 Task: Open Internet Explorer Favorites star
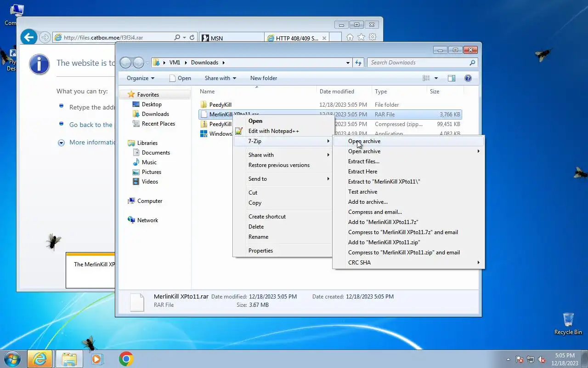click(x=362, y=37)
